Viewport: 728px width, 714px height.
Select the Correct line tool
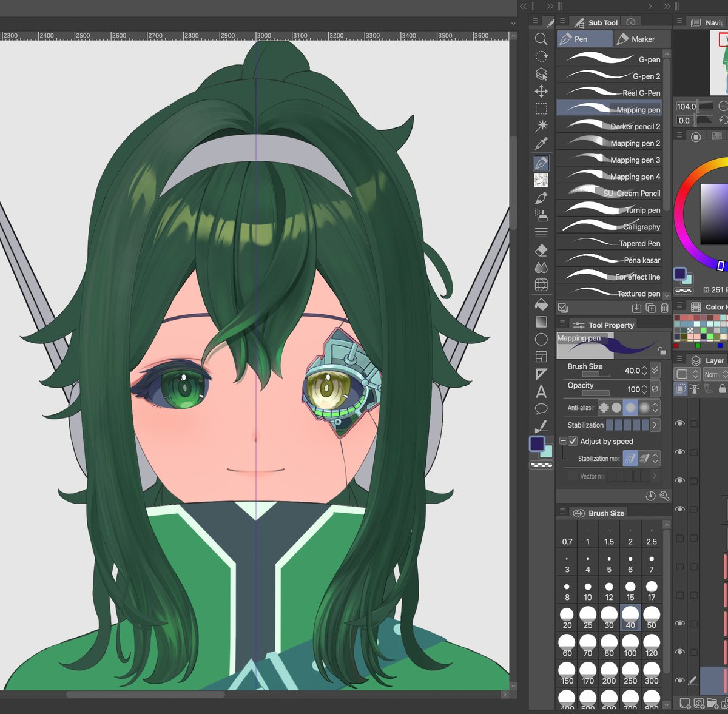(541, 426)
